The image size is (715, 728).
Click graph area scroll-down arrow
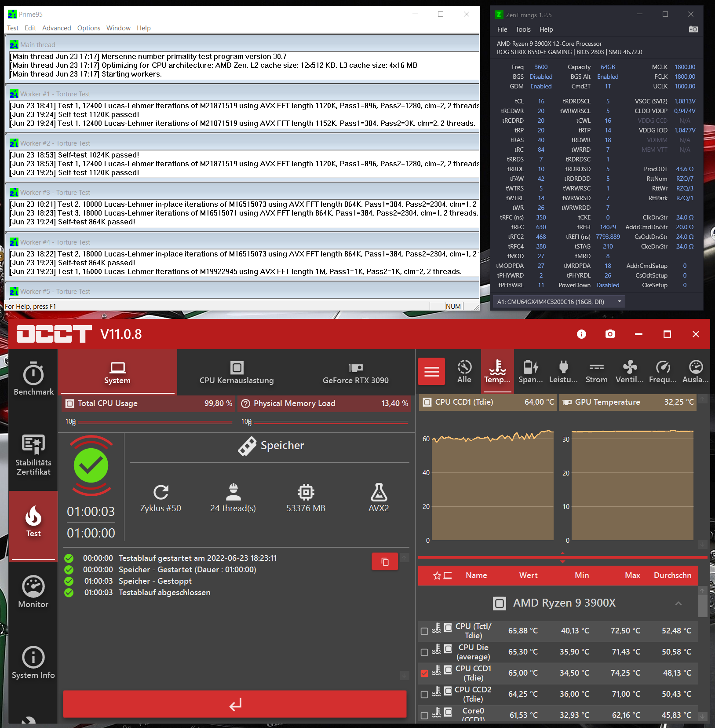tap(703, 545)
